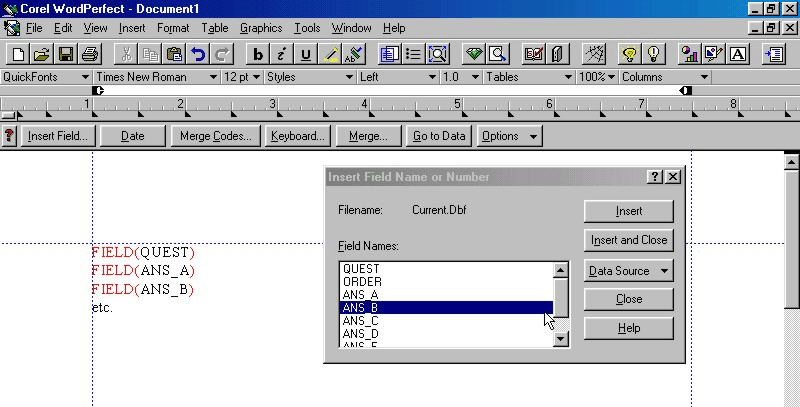Open the Insert menu
The height and width of the screenshot is (407, 800).
pyautogui.click(x=132, y=28)
